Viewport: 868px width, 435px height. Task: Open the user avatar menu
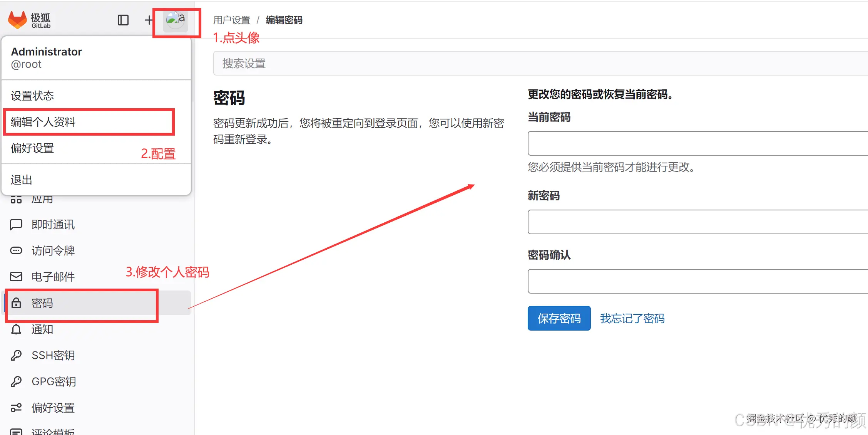pos(176,20)
